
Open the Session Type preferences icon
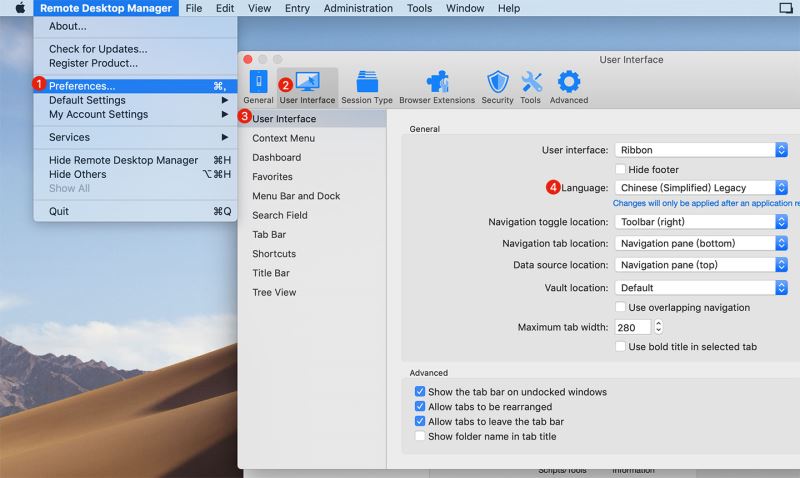367,87
